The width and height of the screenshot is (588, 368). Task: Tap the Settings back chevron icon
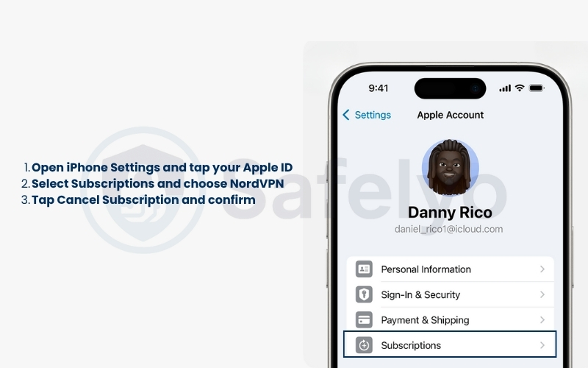coord(346,115)
